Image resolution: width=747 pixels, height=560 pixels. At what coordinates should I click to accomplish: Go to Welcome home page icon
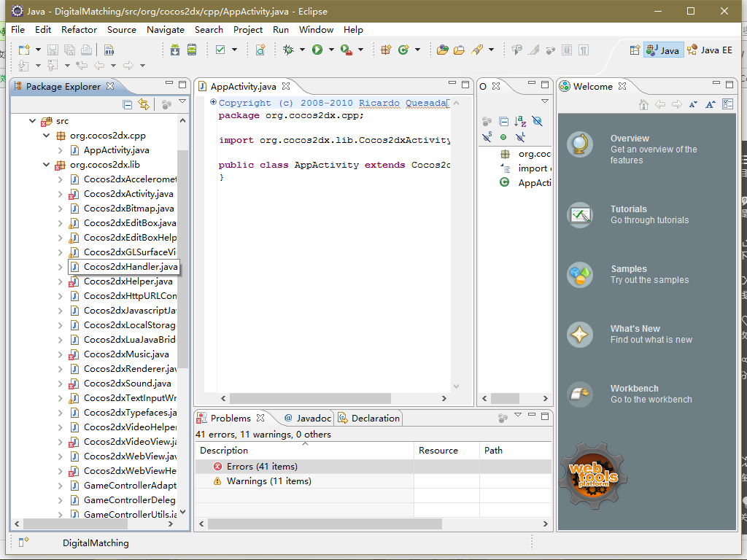(x=643, y=104)
